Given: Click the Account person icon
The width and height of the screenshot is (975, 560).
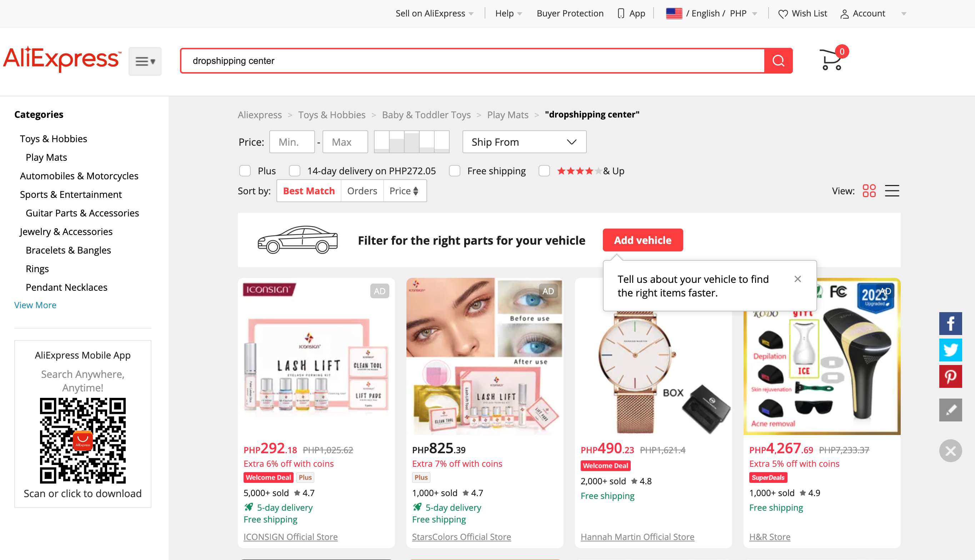Looking at the screenshot, I should click(844, 14).
